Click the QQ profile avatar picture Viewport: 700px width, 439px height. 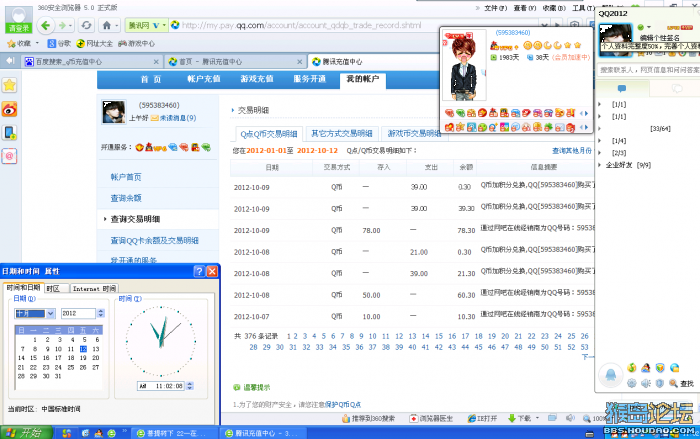tap(615, 39)
